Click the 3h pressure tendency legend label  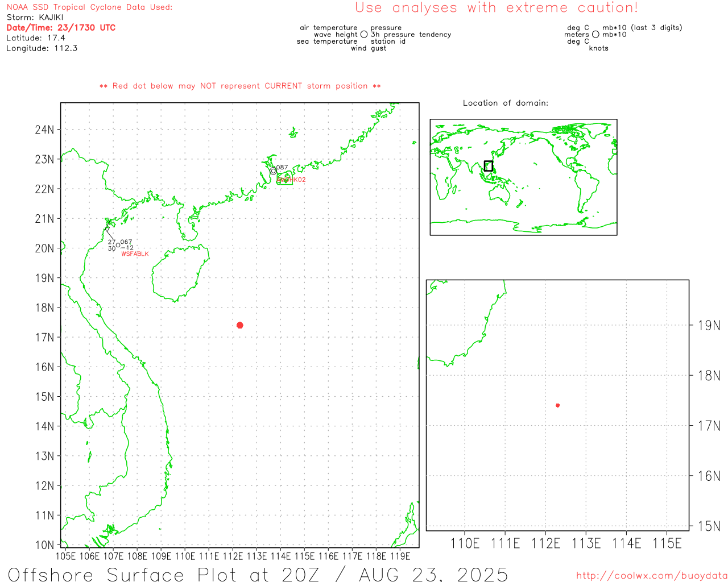click(411, 35)
